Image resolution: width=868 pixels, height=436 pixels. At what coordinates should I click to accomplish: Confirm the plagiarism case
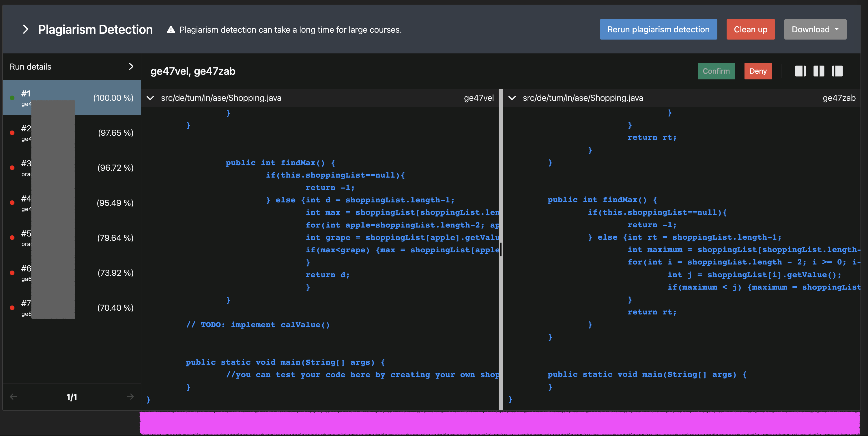[716, 71]
